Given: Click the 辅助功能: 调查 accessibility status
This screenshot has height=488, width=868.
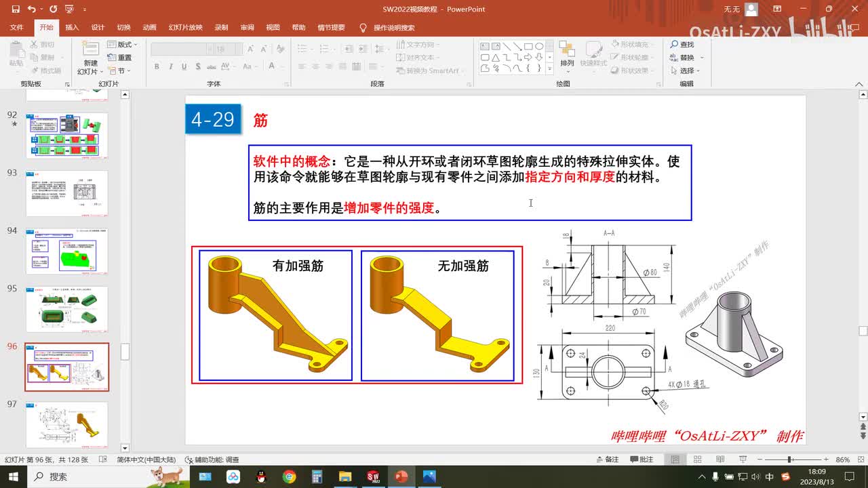Looking at the screenshot, I should [213, 460].
